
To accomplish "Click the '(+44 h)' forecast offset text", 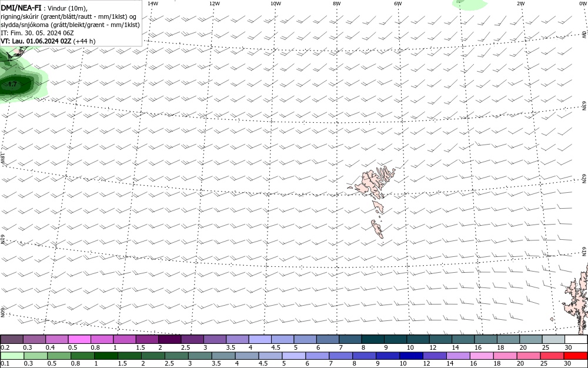I will 84,41.
